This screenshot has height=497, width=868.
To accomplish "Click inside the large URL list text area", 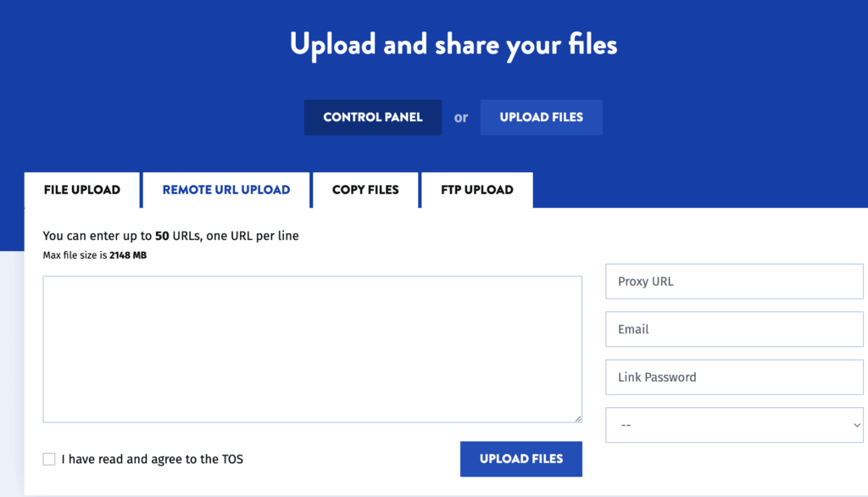I will click(312, 349).
